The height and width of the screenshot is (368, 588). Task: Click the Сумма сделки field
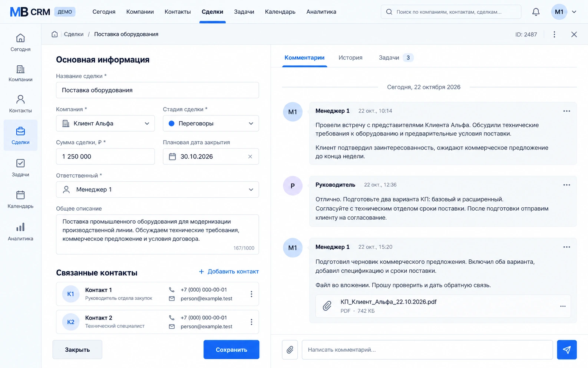pos(105,157)
